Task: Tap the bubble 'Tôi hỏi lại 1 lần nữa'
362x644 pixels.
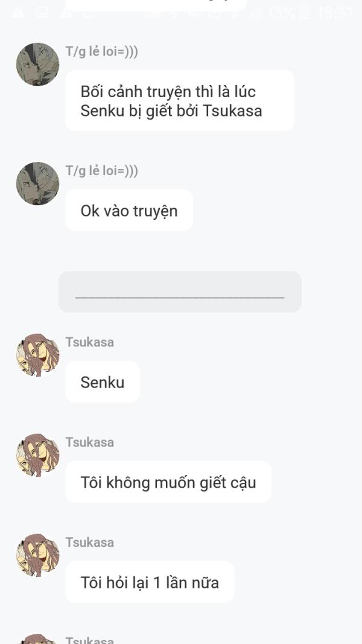Action: [x=150, y=582]
